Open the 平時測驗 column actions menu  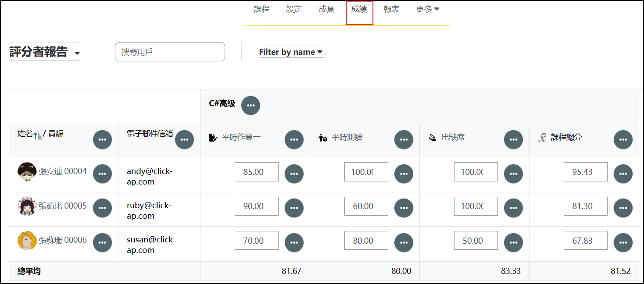pos(404,140)
